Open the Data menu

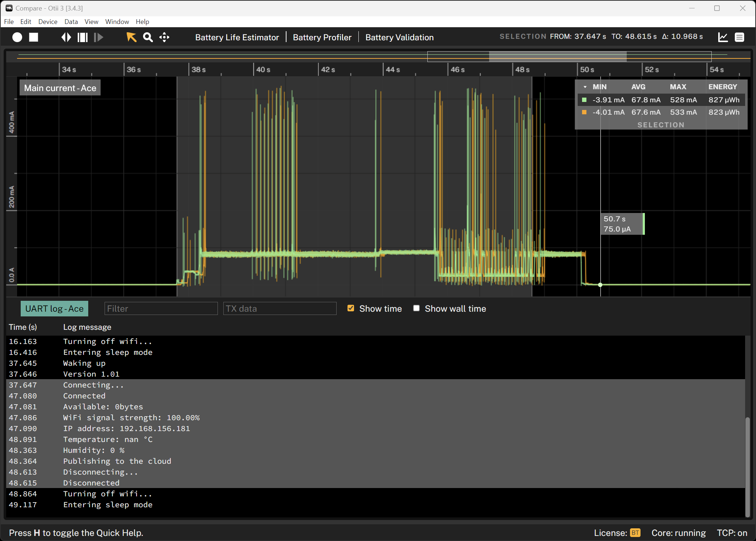pos(71,22)
